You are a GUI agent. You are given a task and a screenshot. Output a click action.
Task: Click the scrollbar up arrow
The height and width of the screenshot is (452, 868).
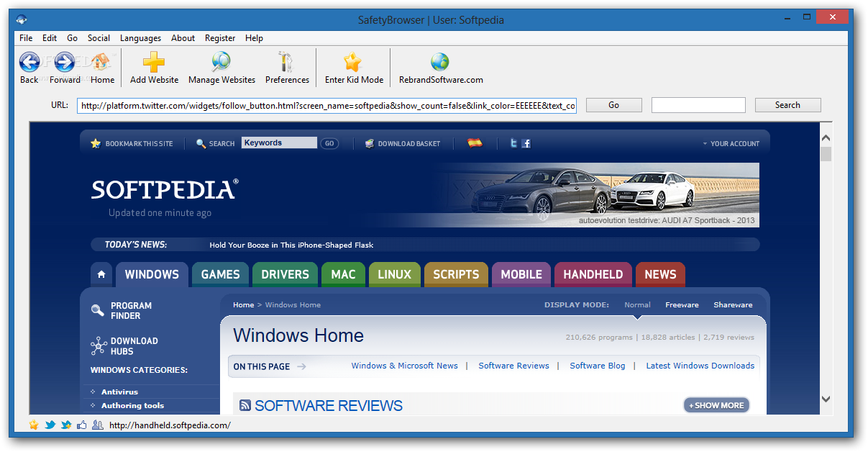click(826, 137)
